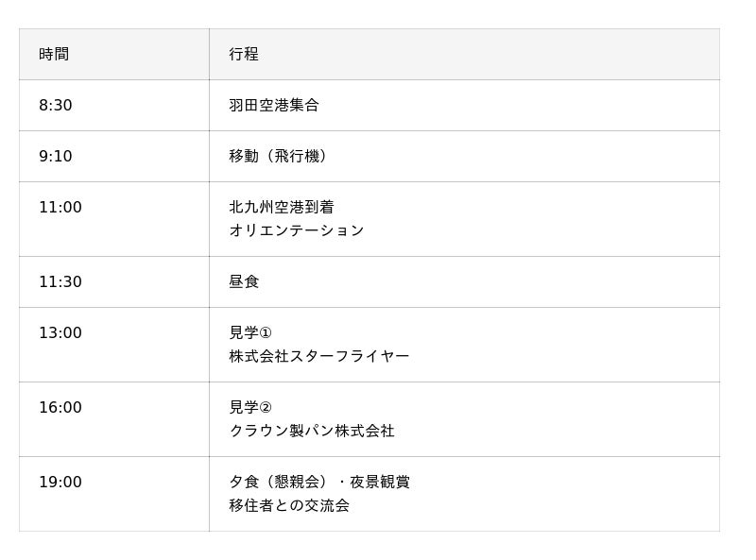The image size is (756, 560).
Task: Click the 時間 column header
Action: tap(54, 54)
